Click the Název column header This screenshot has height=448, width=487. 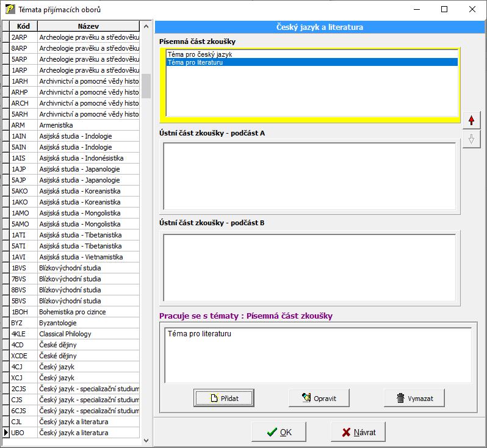pos(88,26)
